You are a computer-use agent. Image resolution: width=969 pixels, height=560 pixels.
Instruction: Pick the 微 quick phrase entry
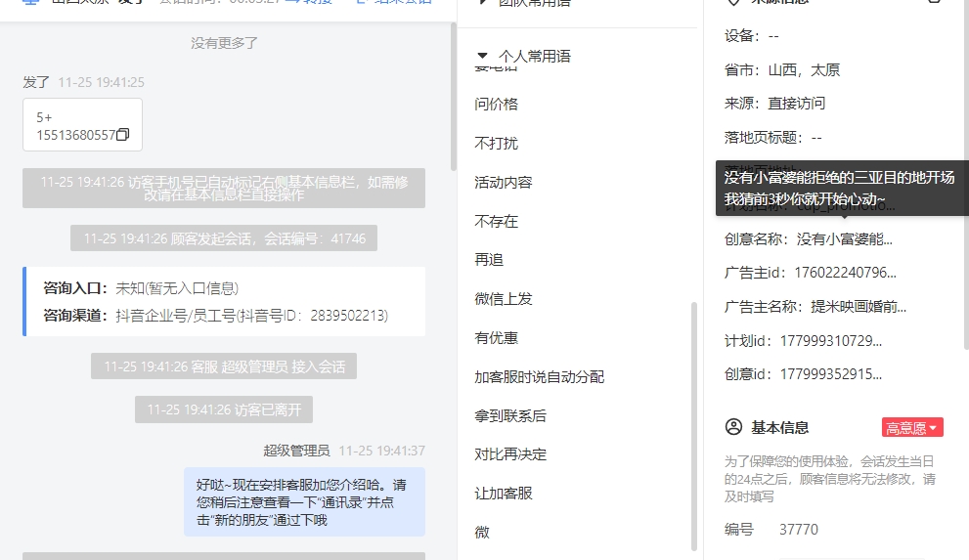pyautogui.click(x=482, y=533)
